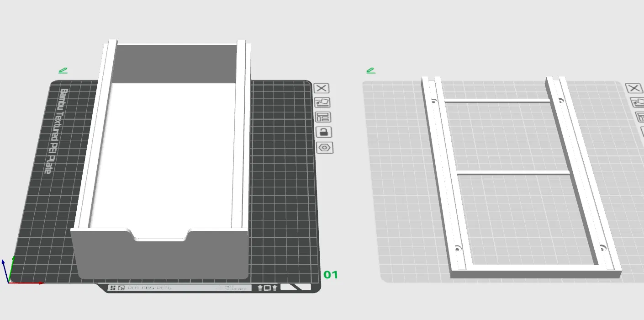Viewport: 644px width, 320px height.
Task: Remove all objects from the second plate
Action: point(633,88)
